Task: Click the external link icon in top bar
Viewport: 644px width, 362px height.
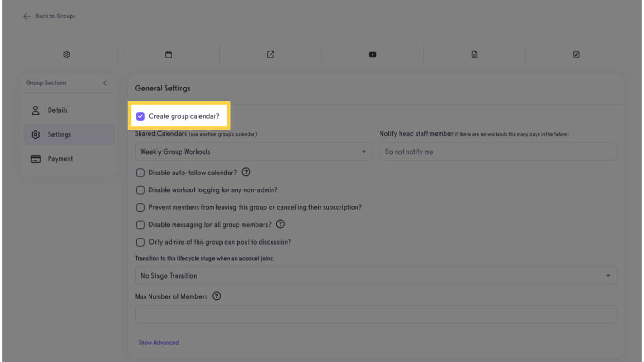Action: (x=270, y=54)
